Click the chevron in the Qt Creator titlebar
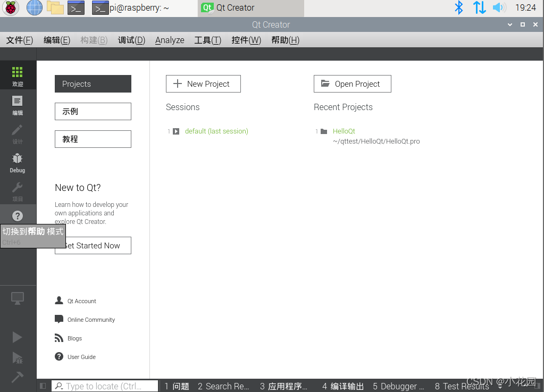The image size is (544, 392). pos(509,24)
